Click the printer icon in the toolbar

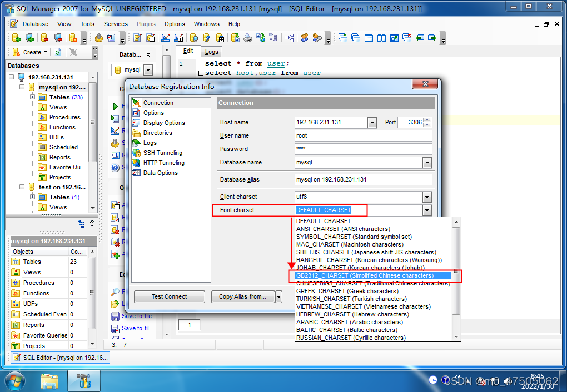pyautogui.click(x=248, y=38)
